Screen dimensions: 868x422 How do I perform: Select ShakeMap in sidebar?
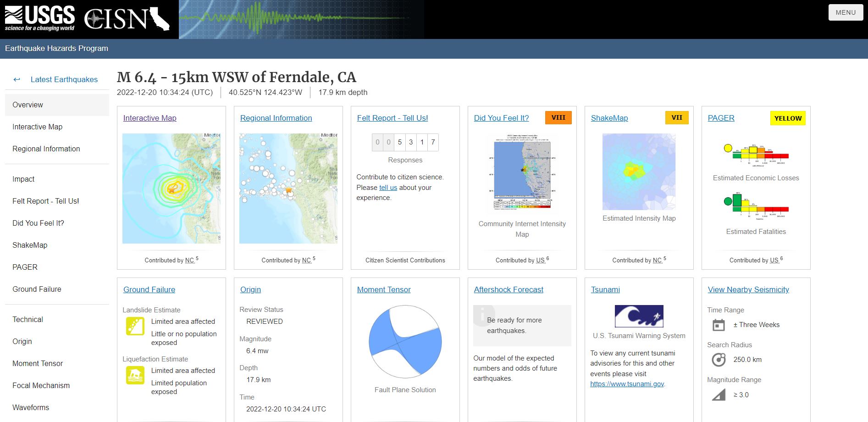pyautogui.click(x=57, y=245)
